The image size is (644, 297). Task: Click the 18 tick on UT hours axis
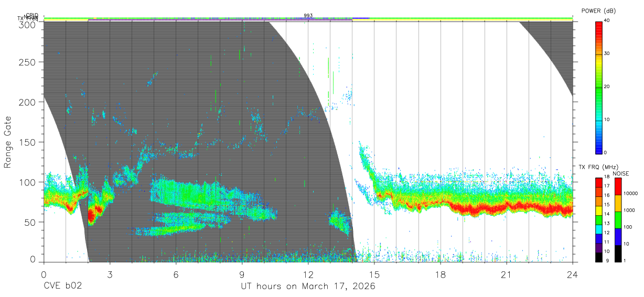(x=441, y=274)
